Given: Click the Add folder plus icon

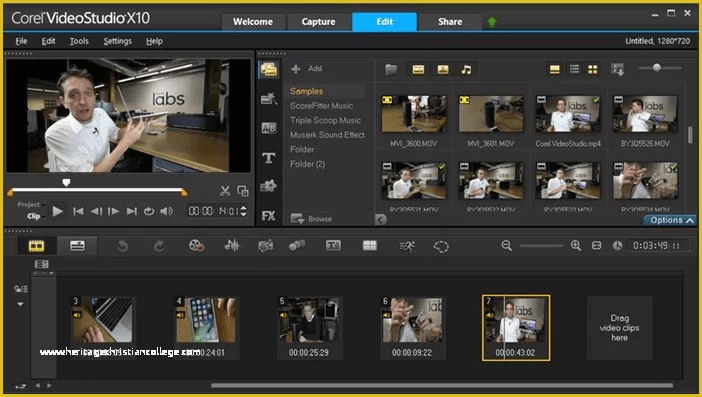Looking at the screenshot, I should point(295,69).
